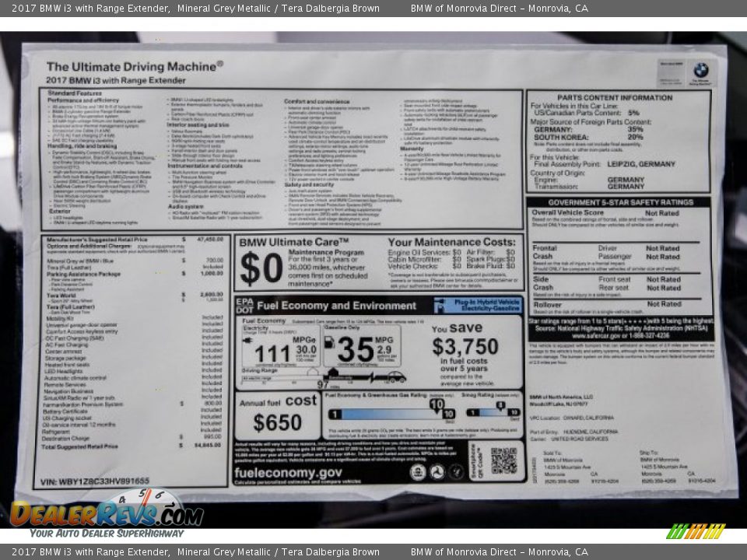Click the EPA seal next to fueleconomy.gov
747x560 pixels.
[x=418, y=472]
